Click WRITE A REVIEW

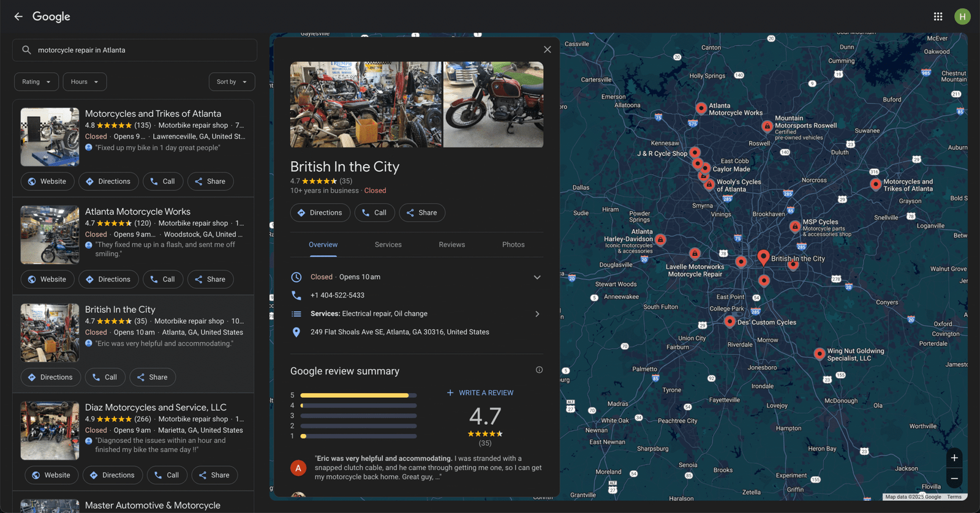click(480, 393)
